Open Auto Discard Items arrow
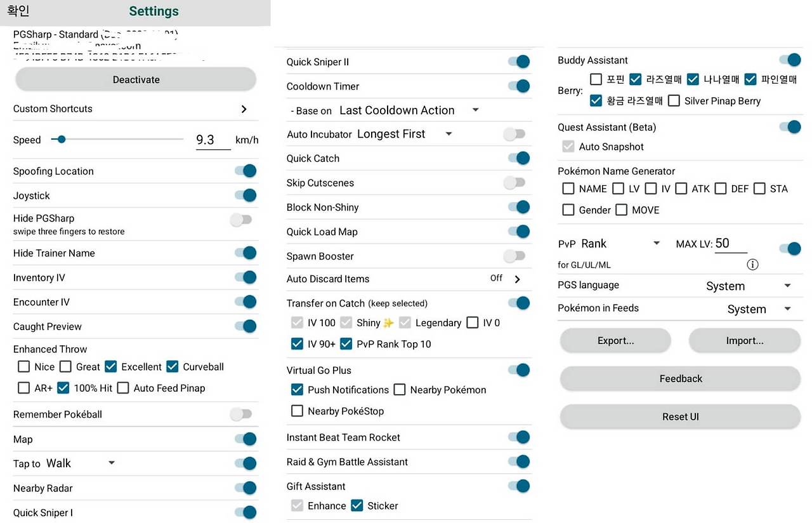 tap(517, 279)
